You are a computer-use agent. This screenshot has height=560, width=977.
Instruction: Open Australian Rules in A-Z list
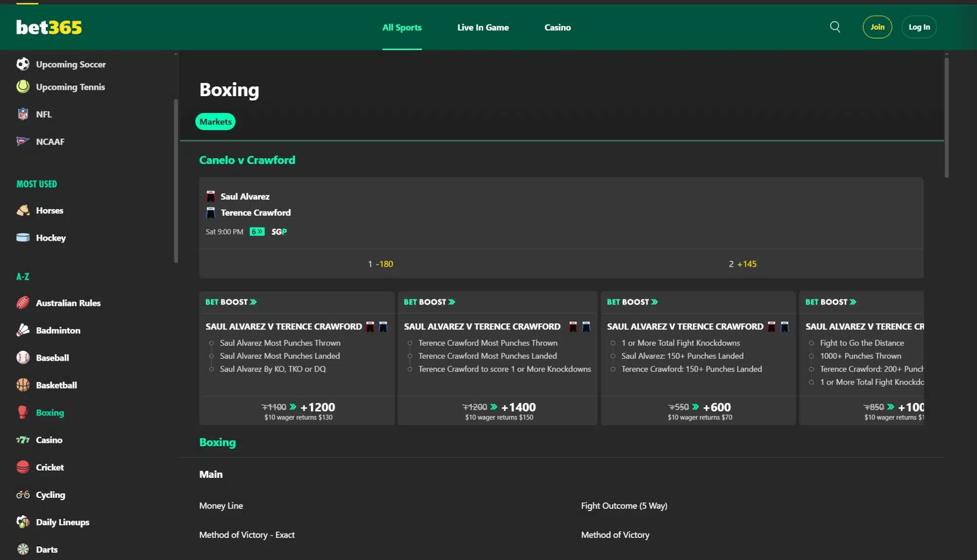coord(68,303)
